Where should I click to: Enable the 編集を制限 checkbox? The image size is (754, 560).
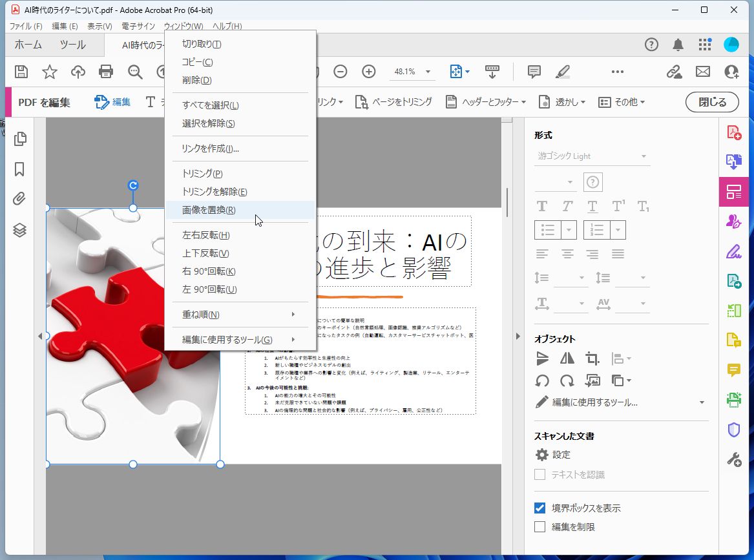539,526
